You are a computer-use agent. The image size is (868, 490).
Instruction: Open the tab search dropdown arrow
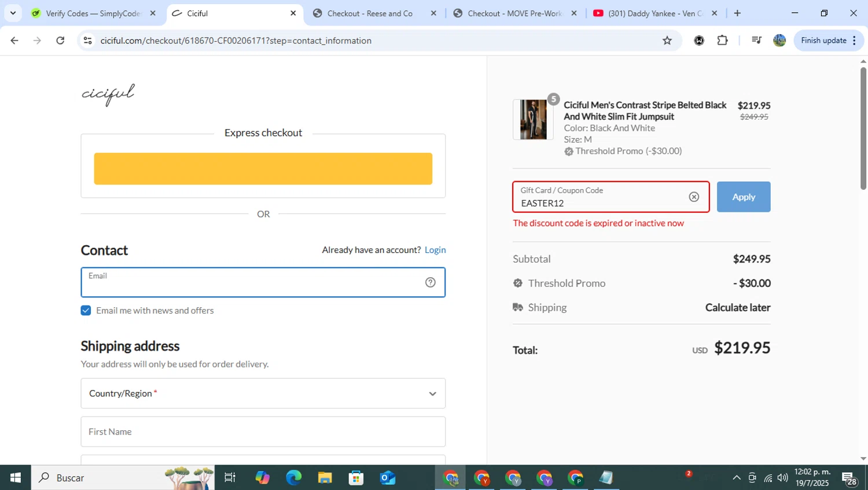[13, 13]
